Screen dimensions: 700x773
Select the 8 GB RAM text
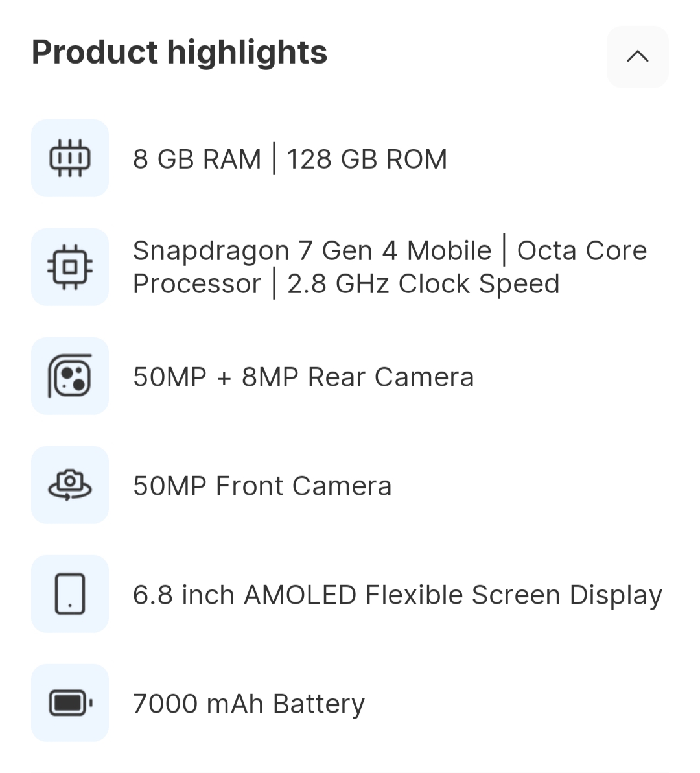[x=197, y=160]
